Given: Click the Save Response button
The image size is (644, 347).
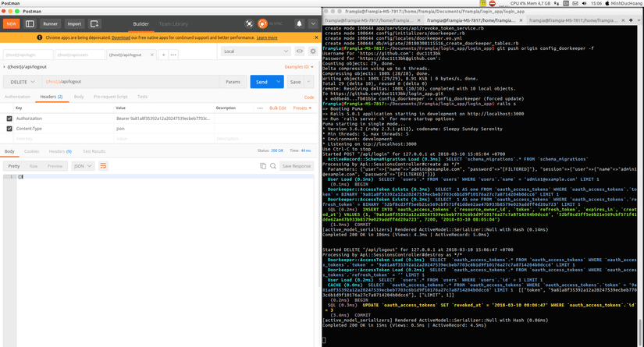Looking at the screenshot, I should 297,166.
